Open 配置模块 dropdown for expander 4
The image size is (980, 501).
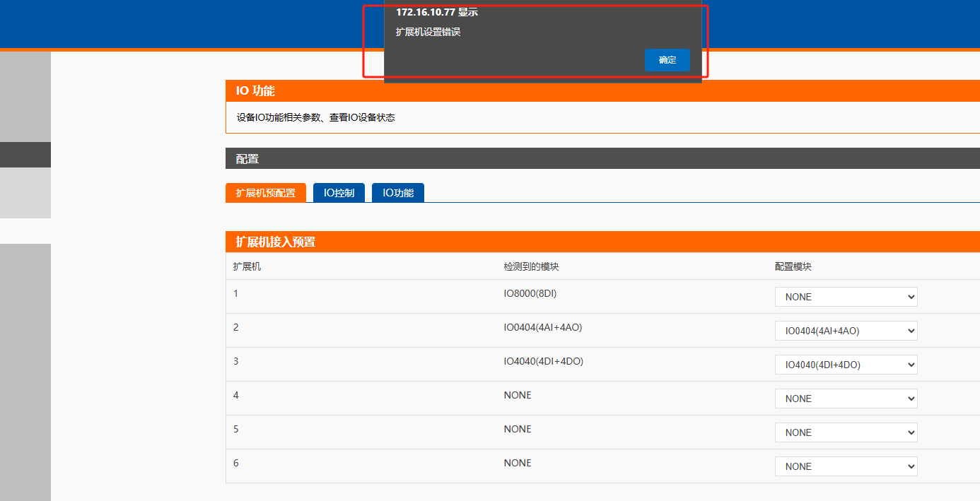pos(846,399)
